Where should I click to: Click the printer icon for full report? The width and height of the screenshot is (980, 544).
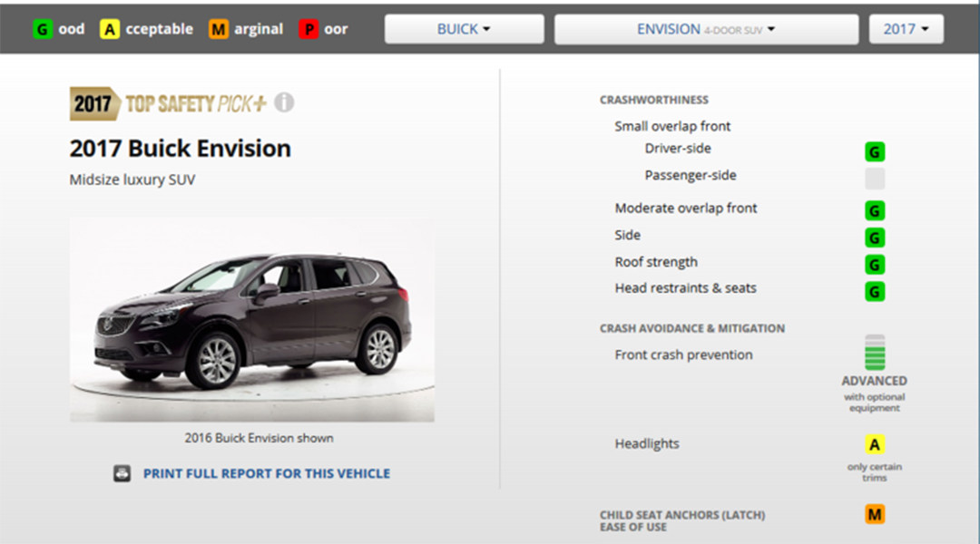122,473
